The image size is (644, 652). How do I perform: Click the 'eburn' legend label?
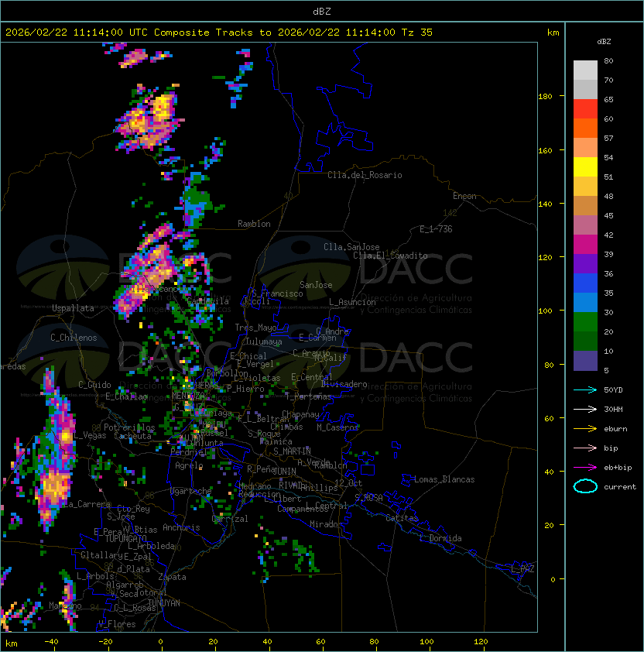click(x=615, y=429)
